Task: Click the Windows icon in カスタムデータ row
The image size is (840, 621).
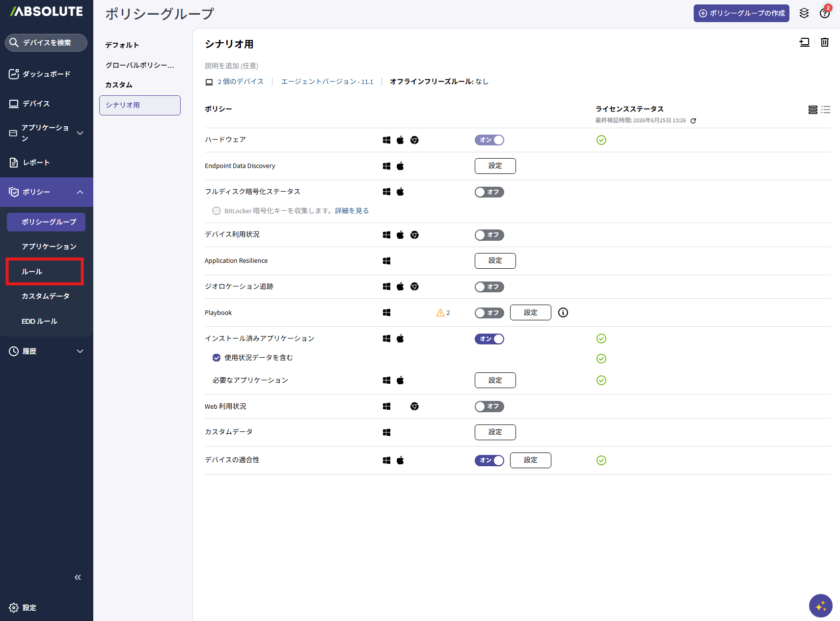Action: (386, 432)
